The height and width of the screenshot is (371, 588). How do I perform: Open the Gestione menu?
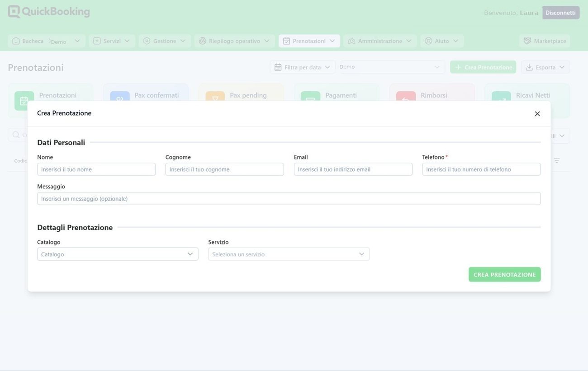(165, 41)
